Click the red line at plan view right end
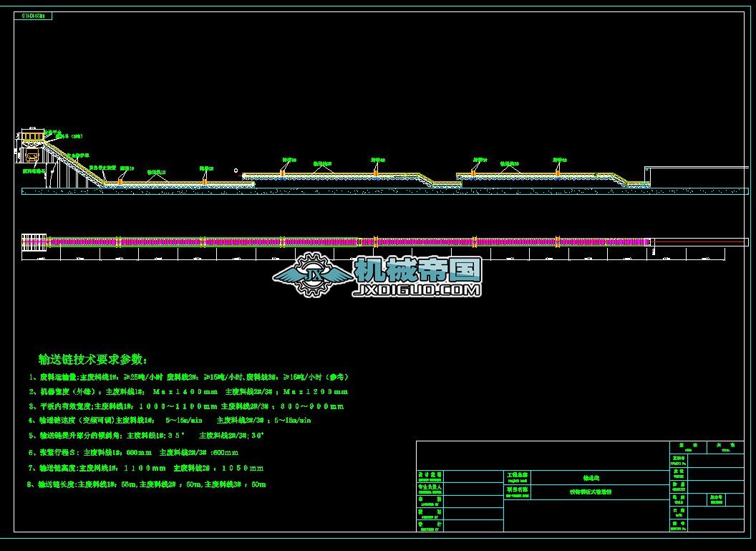This screenshot has height=551, width=756. click(698, 241)
